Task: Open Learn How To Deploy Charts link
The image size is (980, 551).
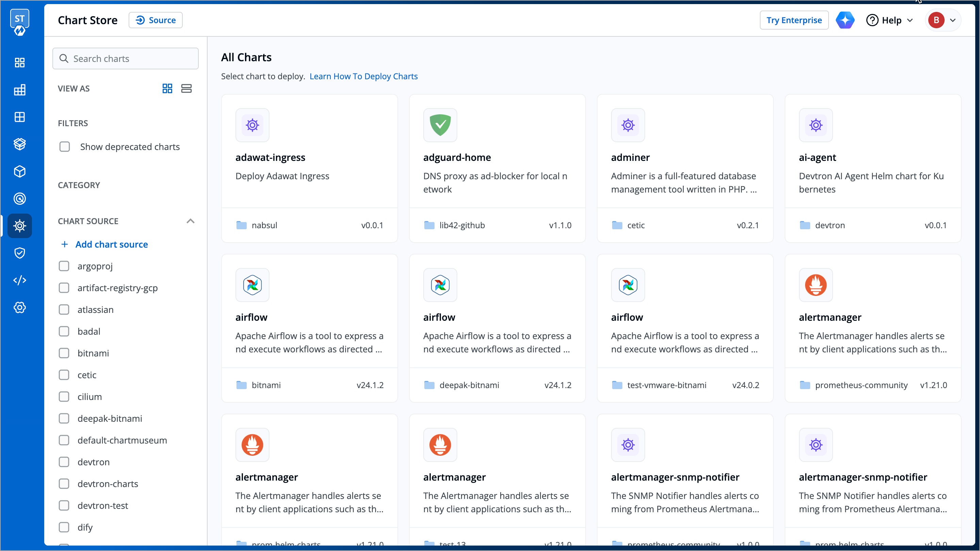Action: 363,77
